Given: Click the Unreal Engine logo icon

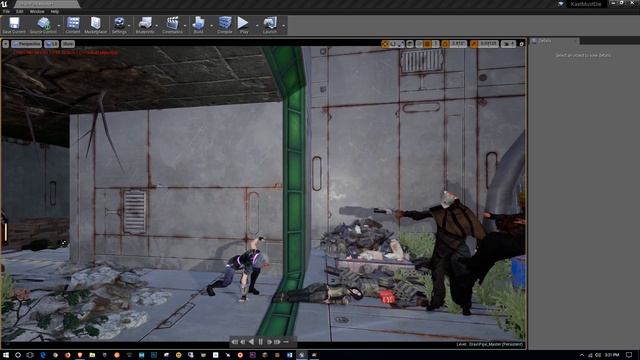Looking at the screenshot, I should [x=4, y=4].
